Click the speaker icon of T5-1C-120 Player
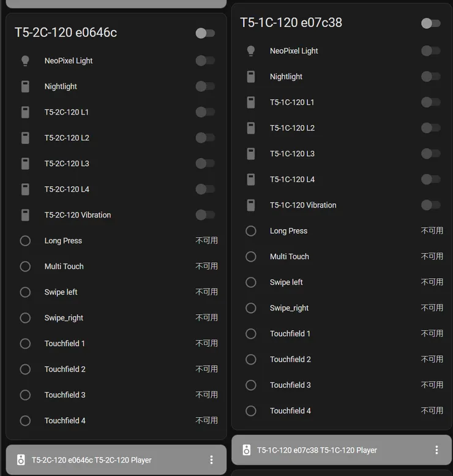The height and width of the screenshot is (476, 453). click(x=246, y=450)
